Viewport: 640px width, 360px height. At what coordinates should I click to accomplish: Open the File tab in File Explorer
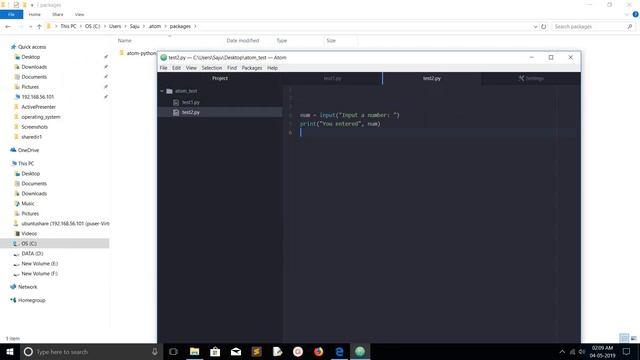point(11,14)
